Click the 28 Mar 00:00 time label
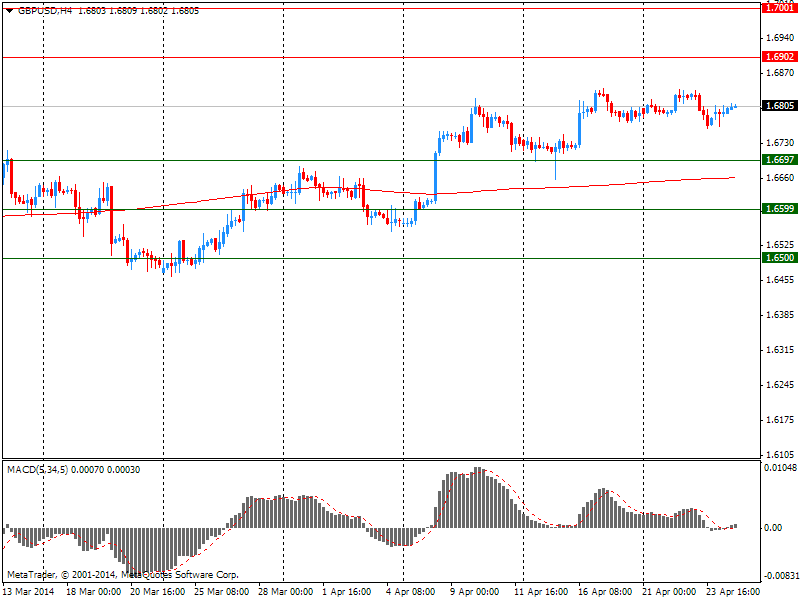800x600 pixels. point(286,592)
